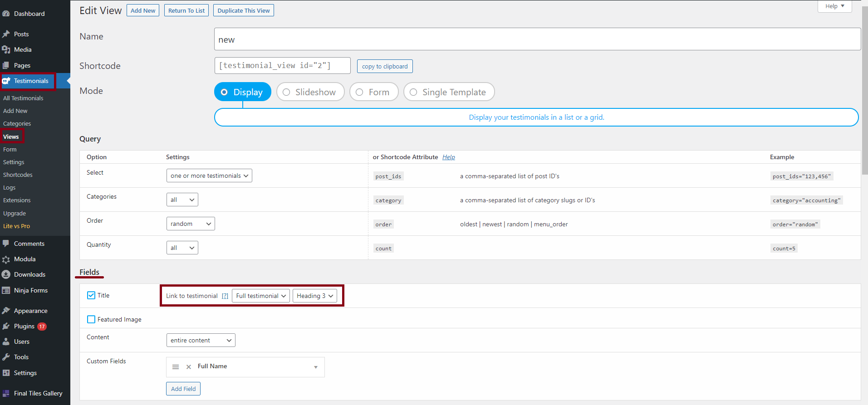Click the Plugins plug icon

pos(6,326)
